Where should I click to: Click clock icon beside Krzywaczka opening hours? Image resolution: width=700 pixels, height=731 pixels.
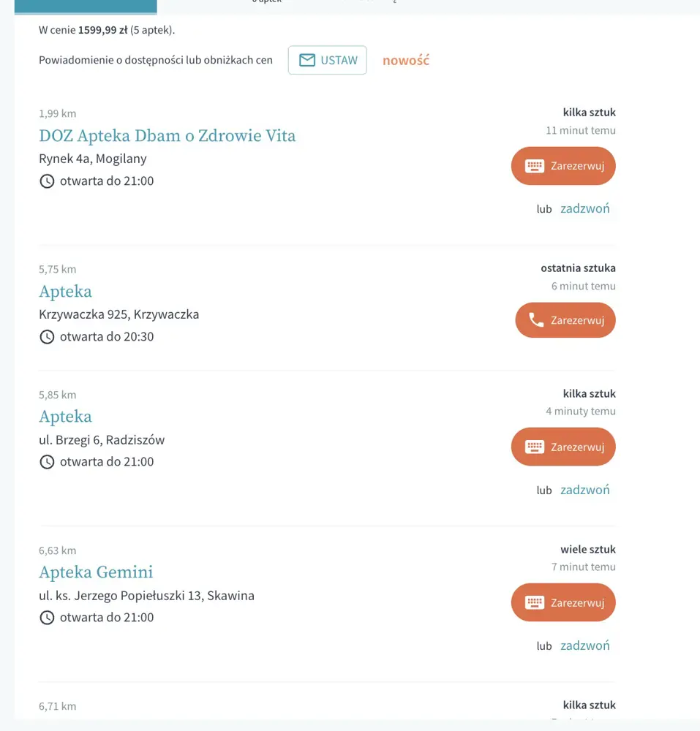(x=47, y=336)
